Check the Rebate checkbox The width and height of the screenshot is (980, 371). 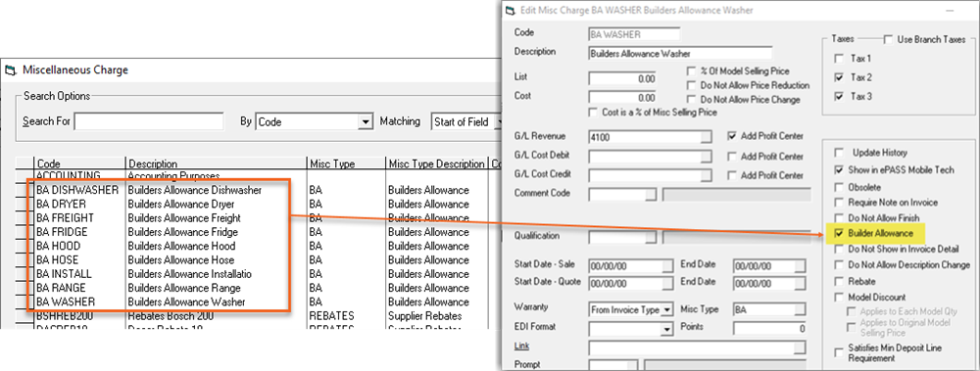point(839,282)
